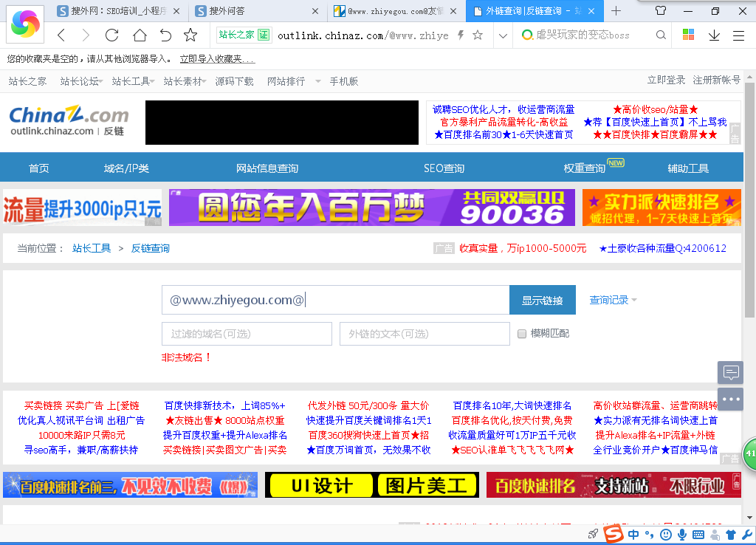The height and width of the screenshot is (545, 756).
Task: Open the 首页 menu in blue navbar
Action: pyautogui.click(x=38, y=168)
